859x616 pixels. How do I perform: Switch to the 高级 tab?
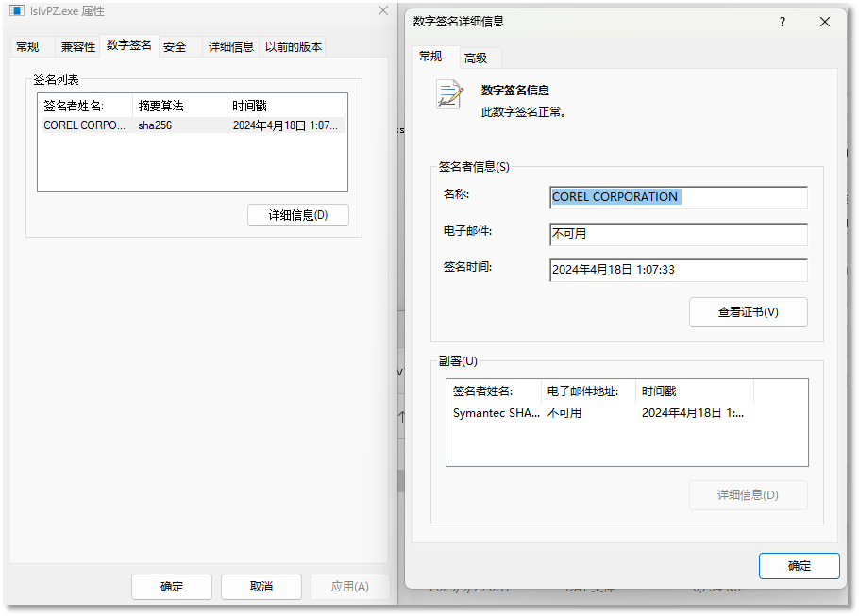coord(479,57)
